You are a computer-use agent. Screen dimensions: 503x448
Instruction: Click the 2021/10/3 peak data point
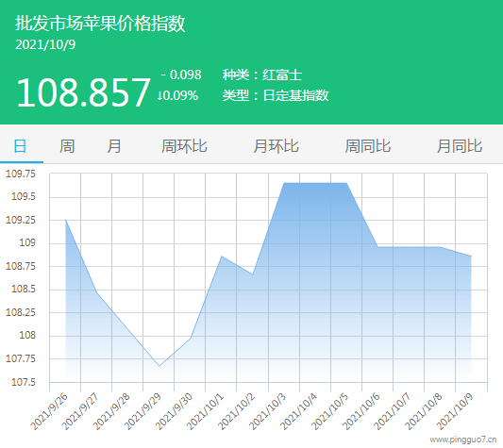click(x=284, y=183)
